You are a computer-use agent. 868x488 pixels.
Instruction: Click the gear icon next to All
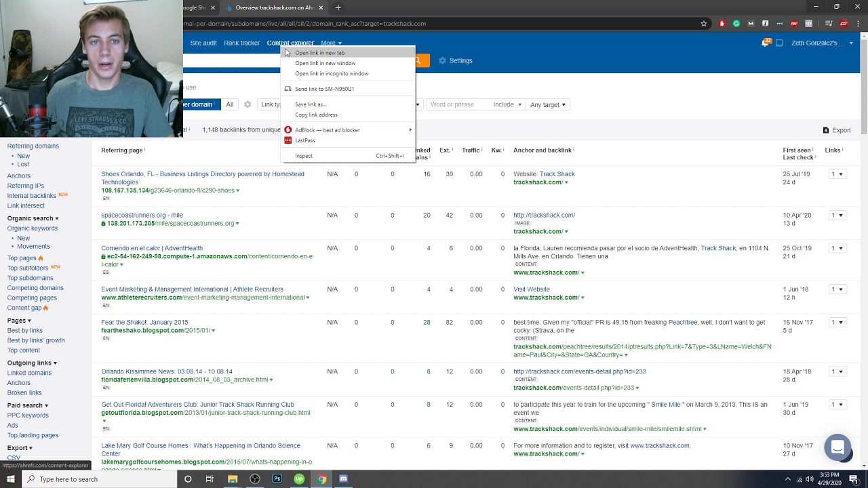pyautogui.click(x=248, y=104)
